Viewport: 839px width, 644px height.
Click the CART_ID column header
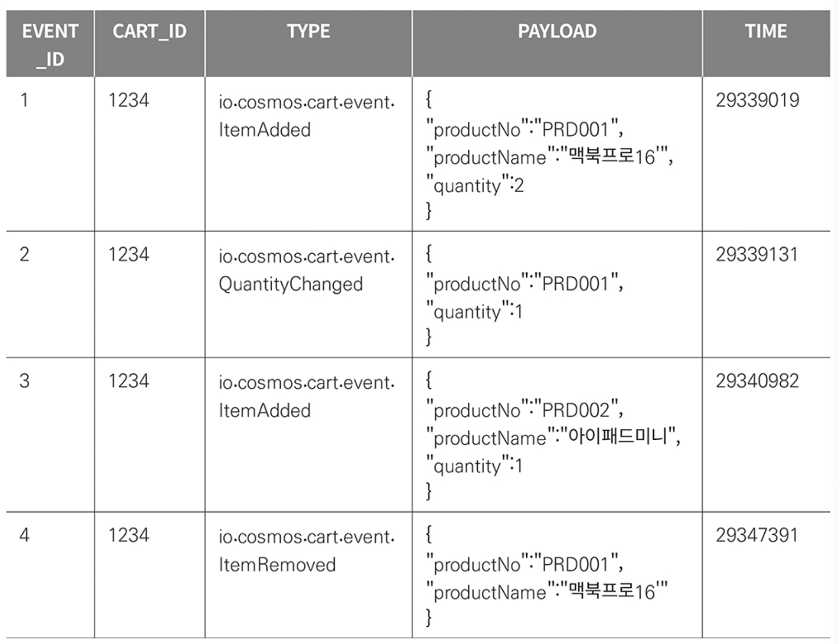coord(149,32)
